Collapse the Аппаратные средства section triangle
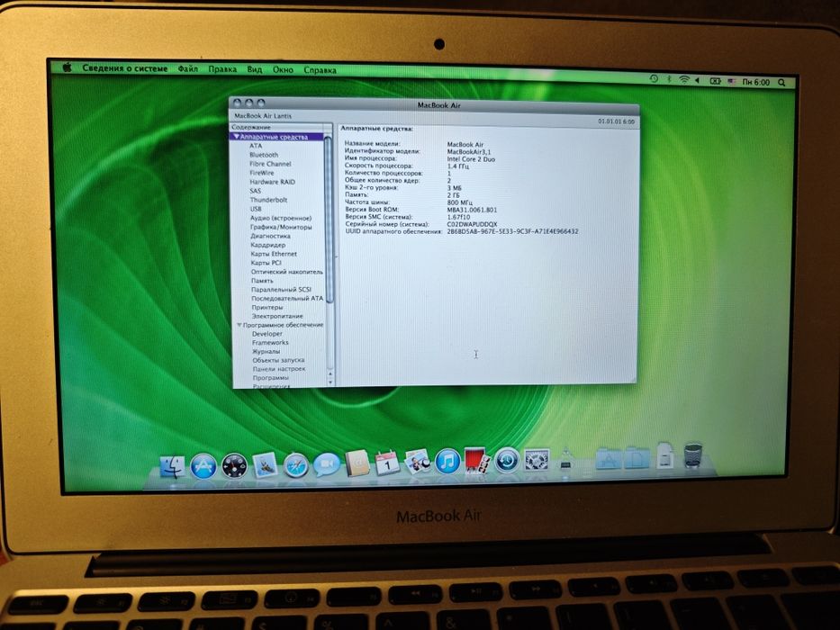Viewport: 840px width, 630px height. coord(236,137)
